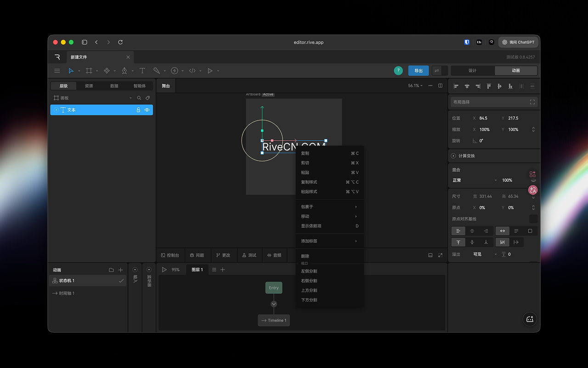
Task: Toggle the lock on the 文本 layer
Action: 138,110
